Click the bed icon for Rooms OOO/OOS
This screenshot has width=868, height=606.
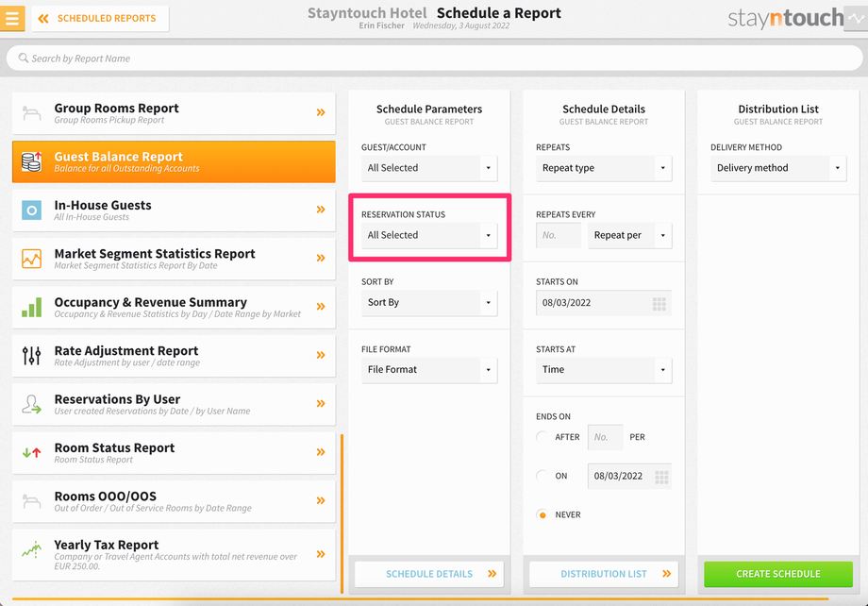coord(31,501)
